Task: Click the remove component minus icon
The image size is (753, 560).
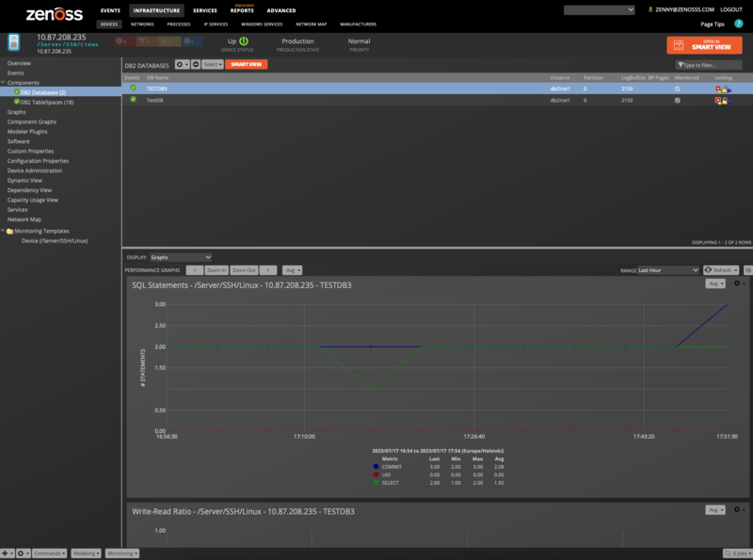Action: (x=196, y=64)
